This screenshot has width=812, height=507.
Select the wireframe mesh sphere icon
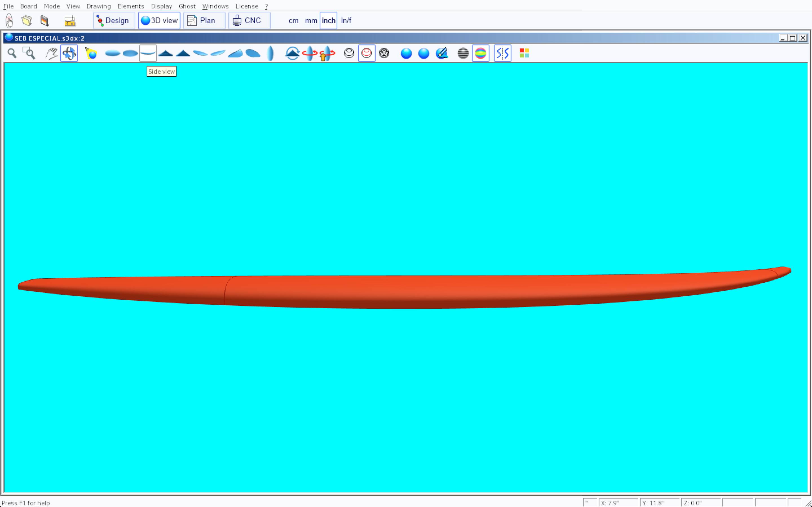tap(384, 53)
